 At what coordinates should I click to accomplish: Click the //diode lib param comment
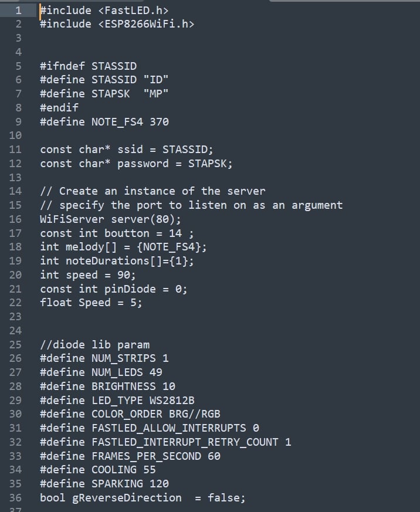tap(94, 345)
